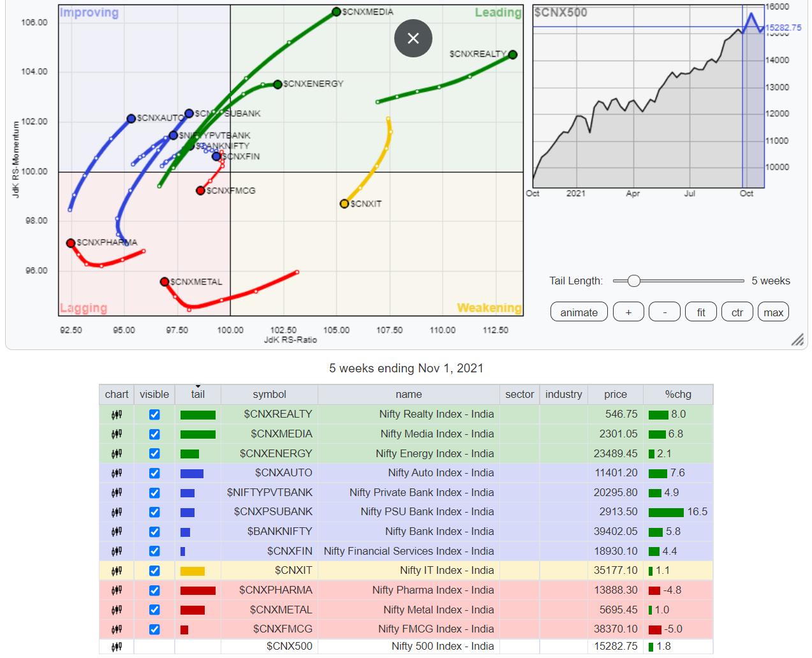812x658 pixels.
Task: Uncheck visibility for $CNXENERGY
Action: tap(154, 454)
